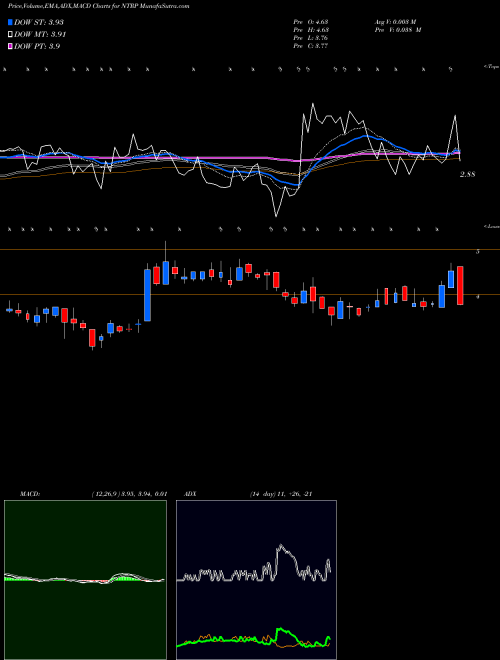Click the ADX '(14 day) 11, +26, -21' values
Image resolution: width=500 pixels, height=660 pixels.
(281, 494)
